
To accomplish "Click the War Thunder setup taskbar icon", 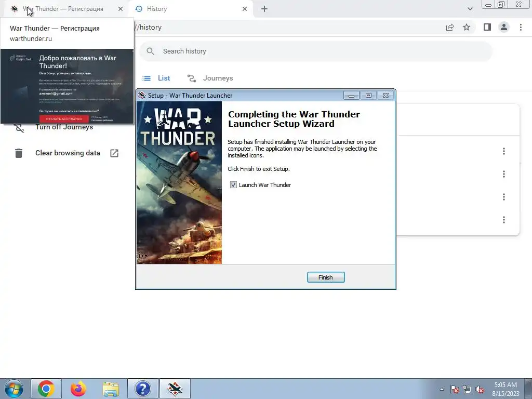I will 175,389.
